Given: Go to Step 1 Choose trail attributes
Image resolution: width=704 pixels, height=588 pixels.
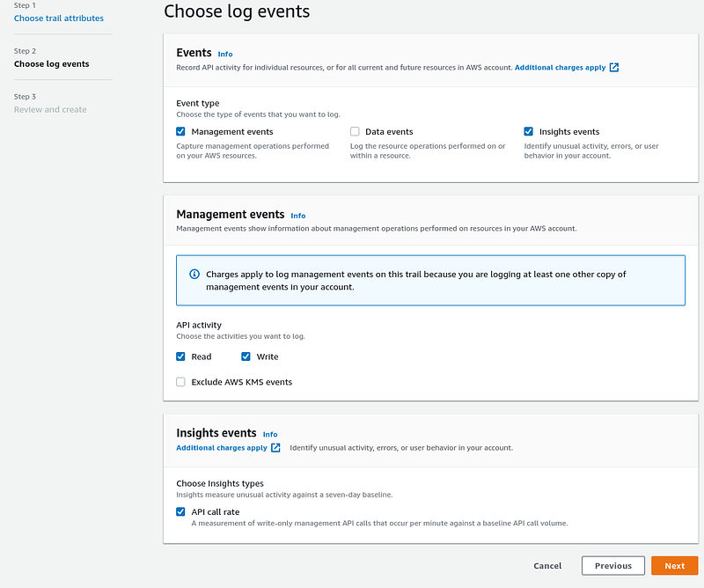Looking at the screenshot, I should pos(59,18).
